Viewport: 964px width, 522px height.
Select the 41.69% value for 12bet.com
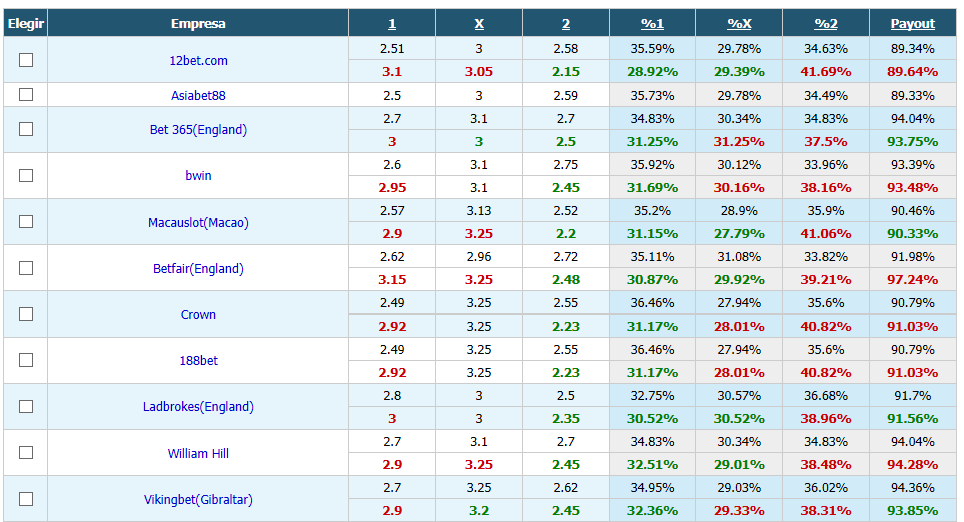(x=826, y=71)
